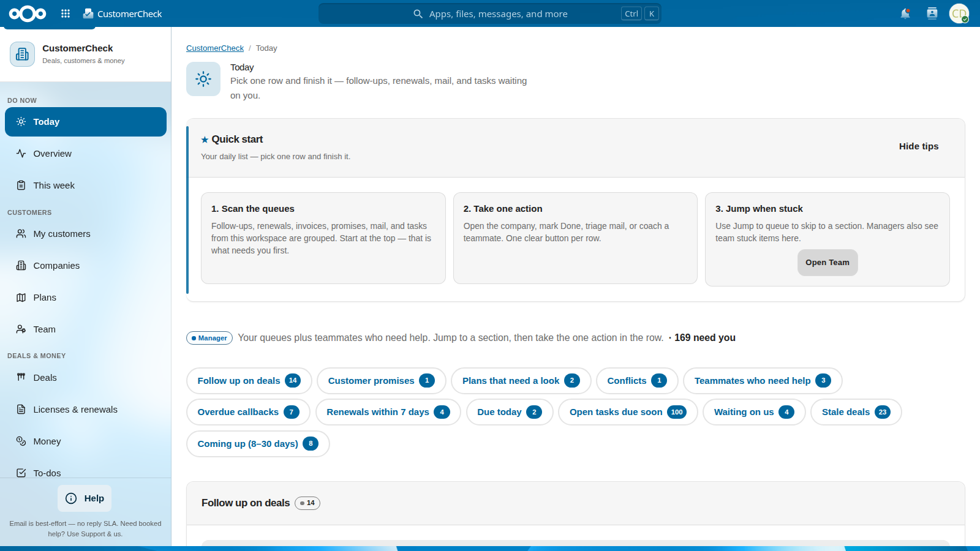Open the Team page from sidebar
This screenshot has width=980, height=551.
point(86,329)
